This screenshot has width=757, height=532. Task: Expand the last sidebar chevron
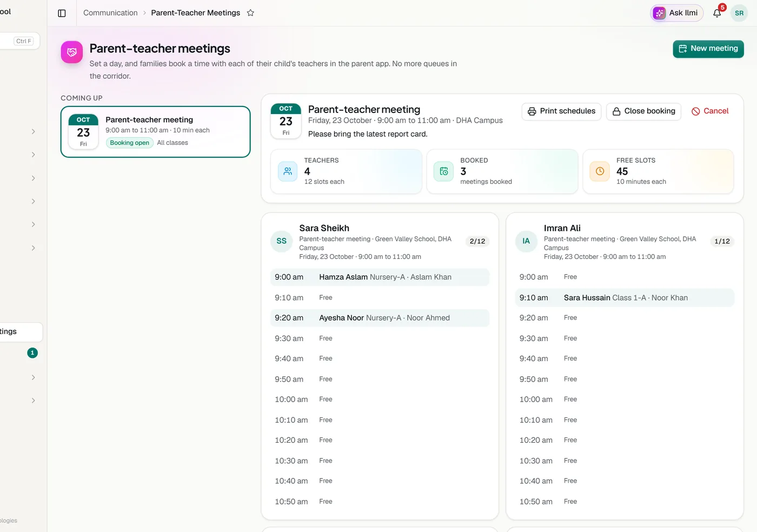[x=34, y=401]
